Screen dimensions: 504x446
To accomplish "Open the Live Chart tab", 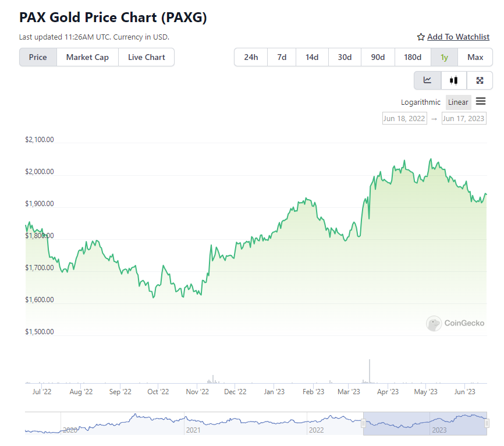I will click(146, 57).
